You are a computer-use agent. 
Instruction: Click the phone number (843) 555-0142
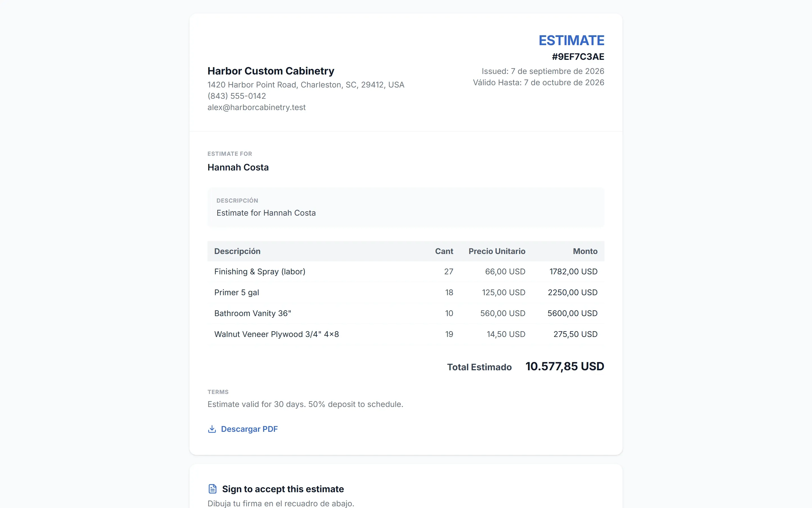pos(237,96)
